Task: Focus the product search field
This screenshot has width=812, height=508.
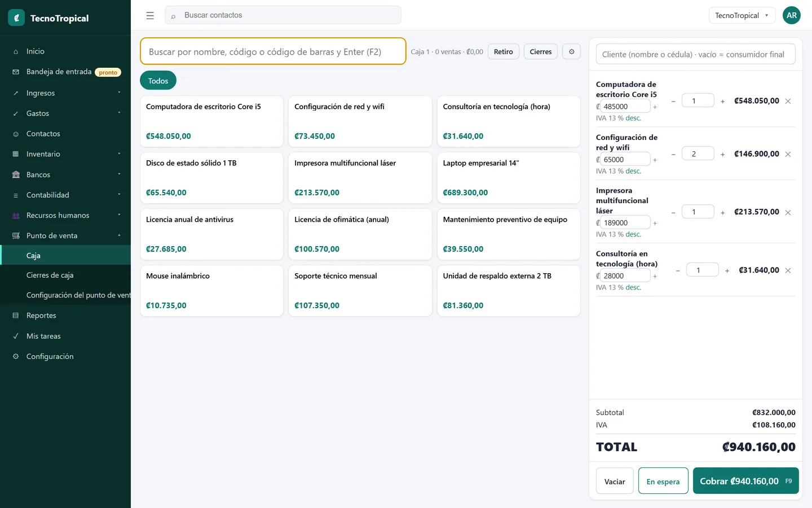Action: pyautogui.click(x=273, y=51)
